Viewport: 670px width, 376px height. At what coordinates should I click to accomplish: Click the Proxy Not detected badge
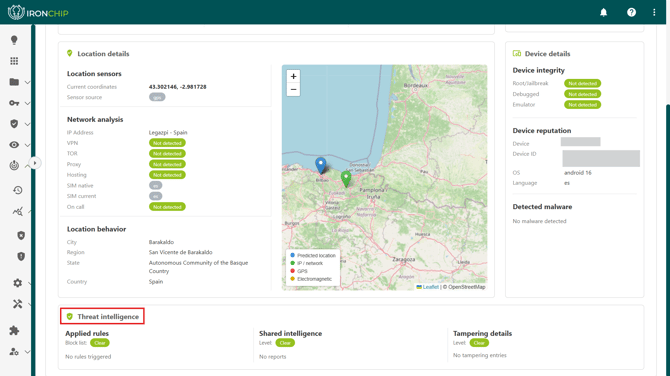pos(167,164)
